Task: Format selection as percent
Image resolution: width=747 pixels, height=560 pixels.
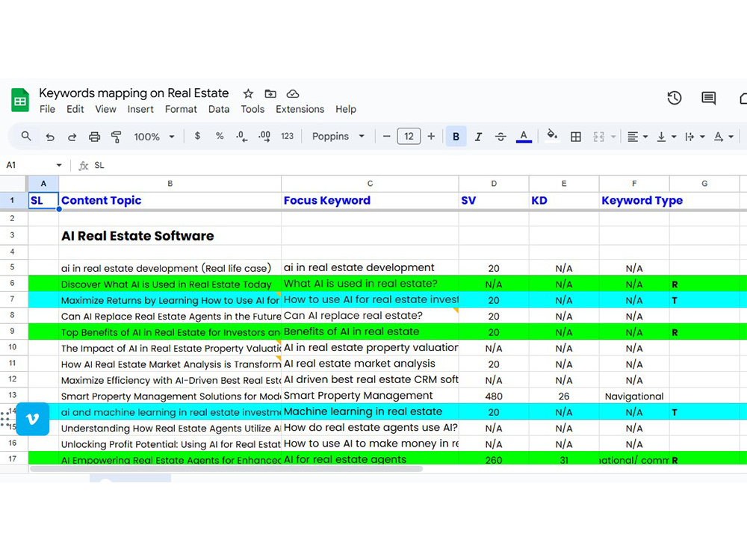Action: pyautogui.click(x=219, y=136)
